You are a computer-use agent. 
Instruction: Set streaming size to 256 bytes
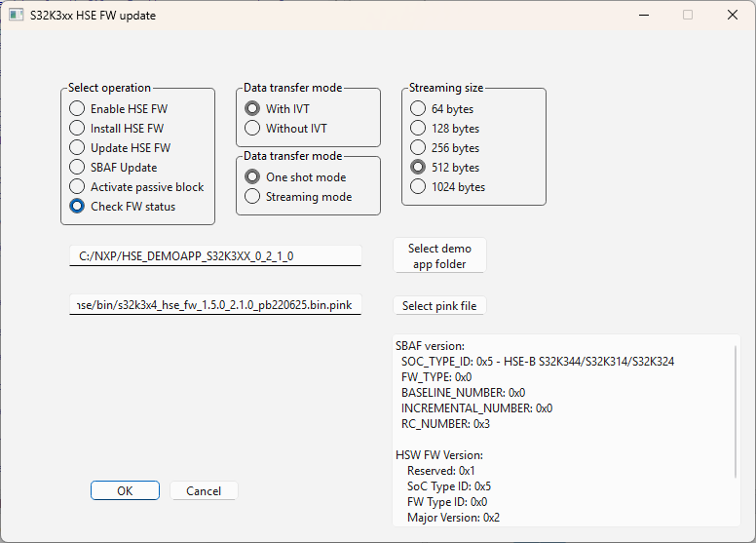pyautogui.click(x=418, y=148)
